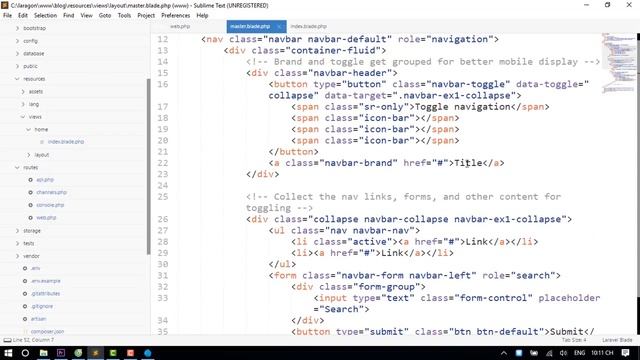Open the Find menu
This screenshot has height=360, width=640.
[x=69, y=15]
